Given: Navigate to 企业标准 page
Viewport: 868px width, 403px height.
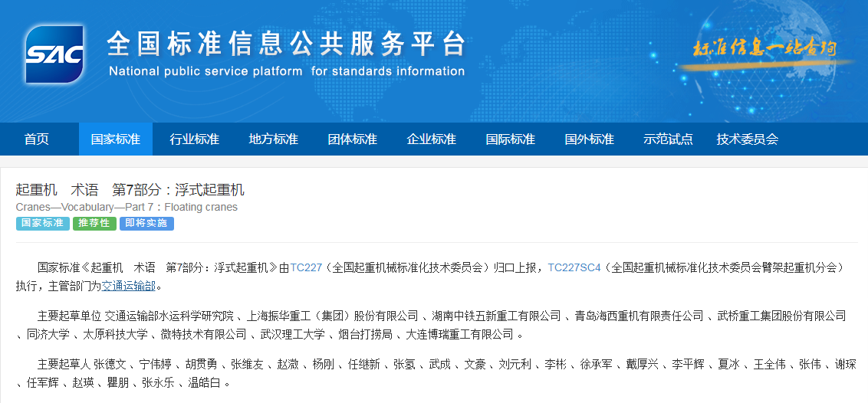Looking at the screenshot, I should coord(432,139).
